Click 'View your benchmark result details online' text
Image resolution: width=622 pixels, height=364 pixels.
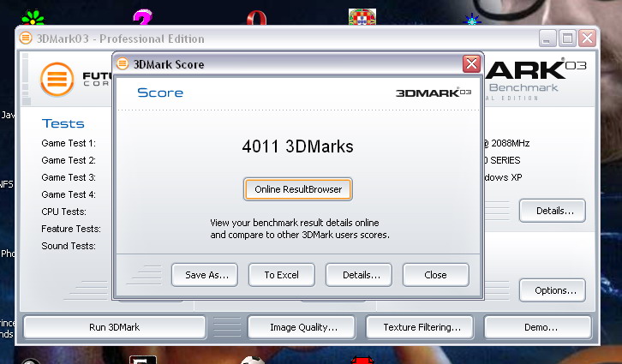295,223
